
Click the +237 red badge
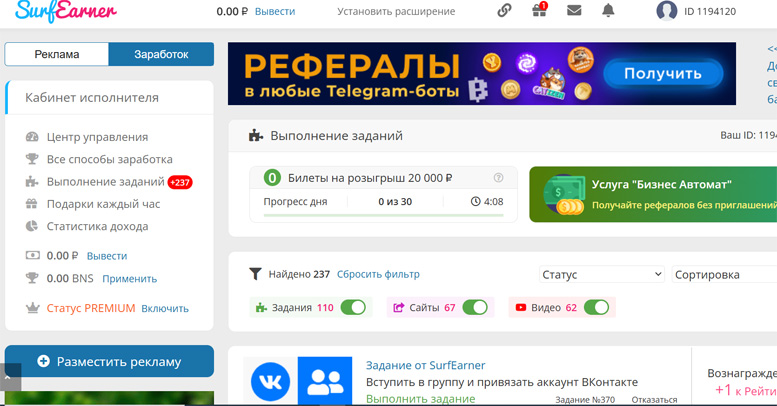click(x=180, y=182)
